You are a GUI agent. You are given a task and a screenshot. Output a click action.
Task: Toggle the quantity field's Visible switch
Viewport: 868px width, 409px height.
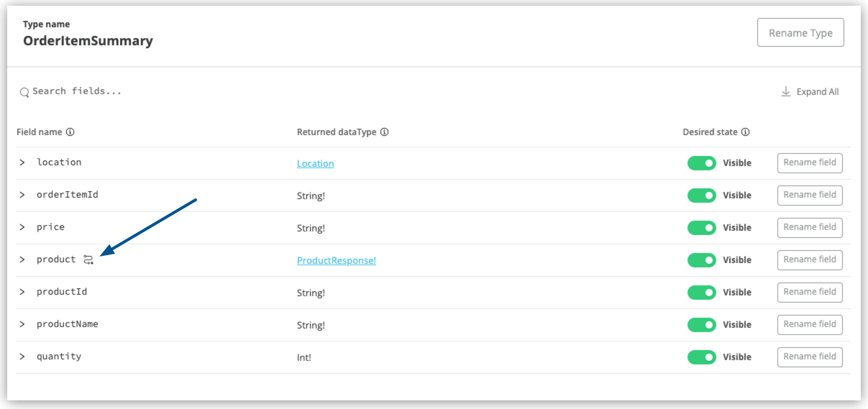click(701, 357)
